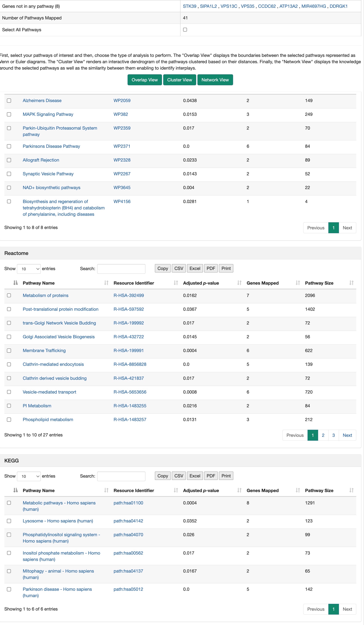The image size is (364, 625).
Task: Sort Reactome table by Pathway Size icon
Action: click(x=351, y=283)
